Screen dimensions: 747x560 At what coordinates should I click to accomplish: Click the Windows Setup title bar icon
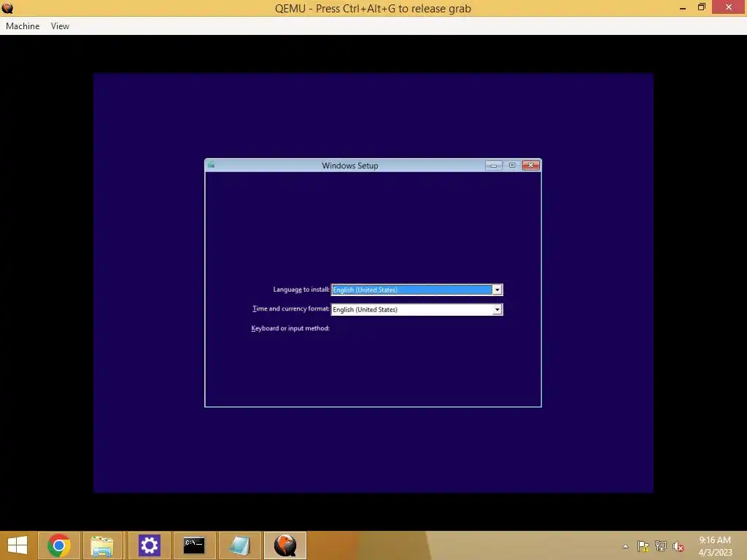(x=211, y=166)
